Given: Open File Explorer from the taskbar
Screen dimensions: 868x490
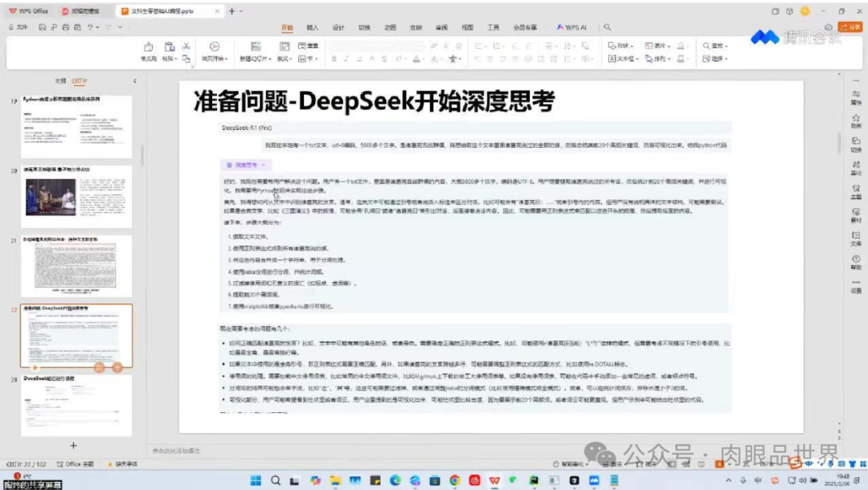Looking at the screenshot, I should [x=335, y=480].
